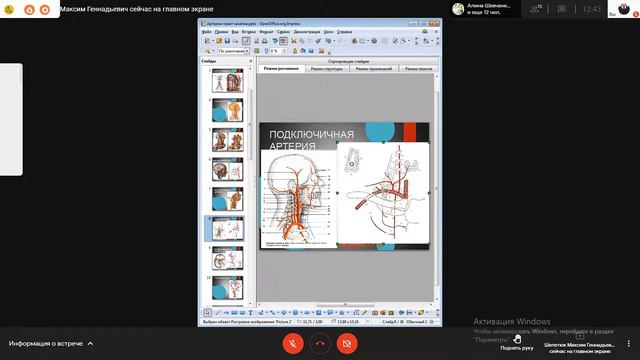Click the Cut scissors toolbar icon

coord(293,41)
